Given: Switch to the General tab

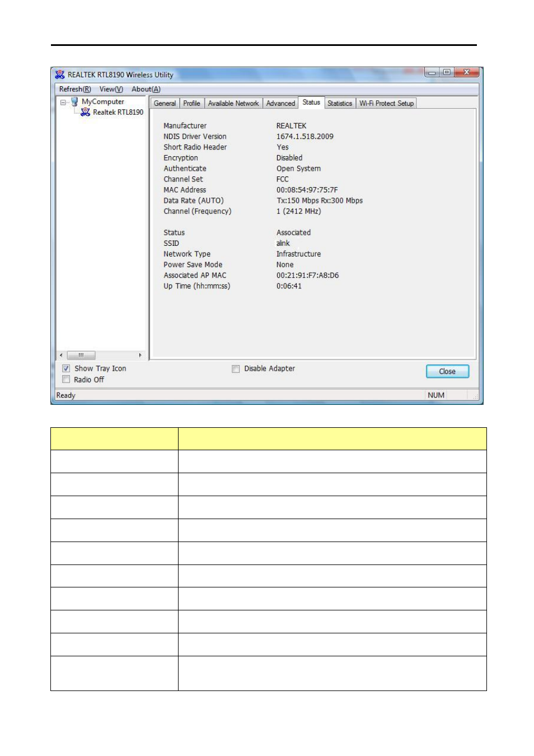Looking at the screenshot, I should [x=165, y=104].
